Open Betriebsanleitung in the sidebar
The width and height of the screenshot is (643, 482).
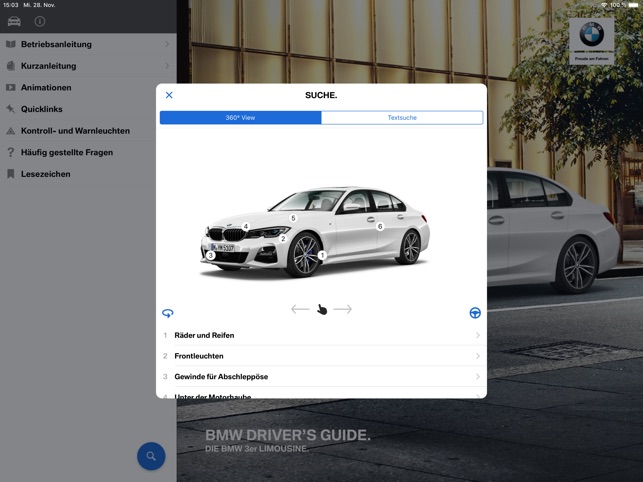[88, 44]
